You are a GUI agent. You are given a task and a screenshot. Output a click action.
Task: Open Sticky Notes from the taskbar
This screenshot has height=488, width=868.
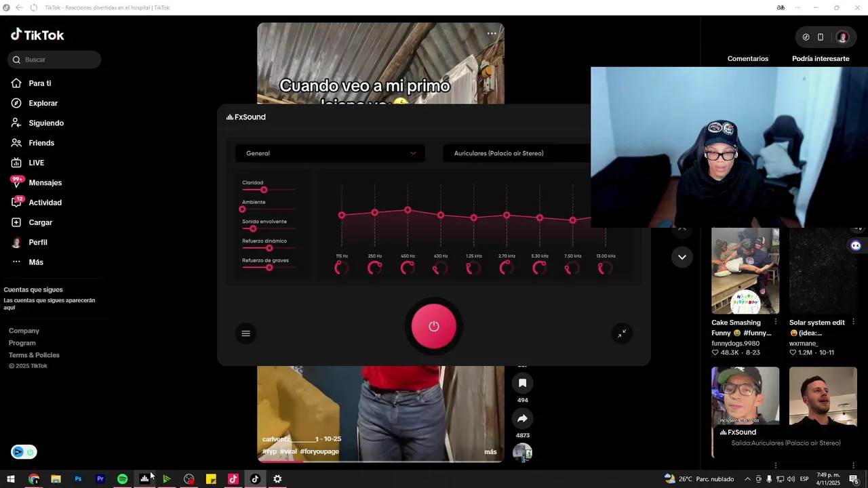211,479
